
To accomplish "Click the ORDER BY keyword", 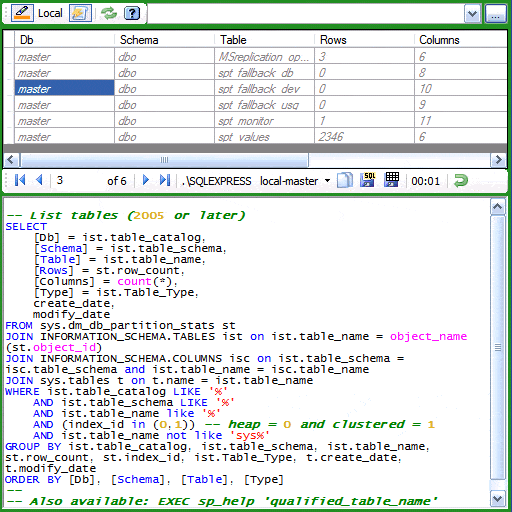I will (x=33, y=480).
